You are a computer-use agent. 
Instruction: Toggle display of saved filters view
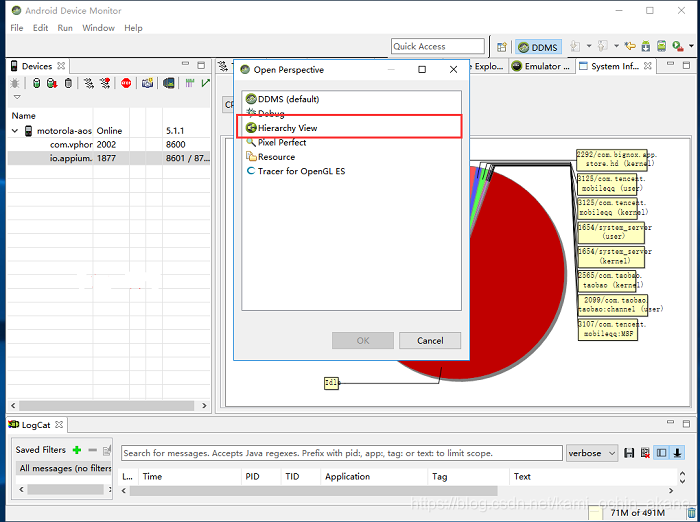coord(662,453)
